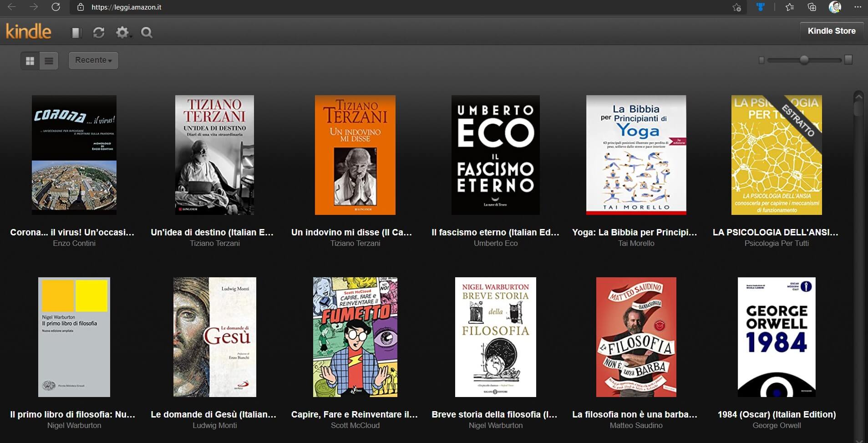Open the Kindle settings gear icon
The height and width of the screenshot is (443, 868).
click(x=122, y=32)
